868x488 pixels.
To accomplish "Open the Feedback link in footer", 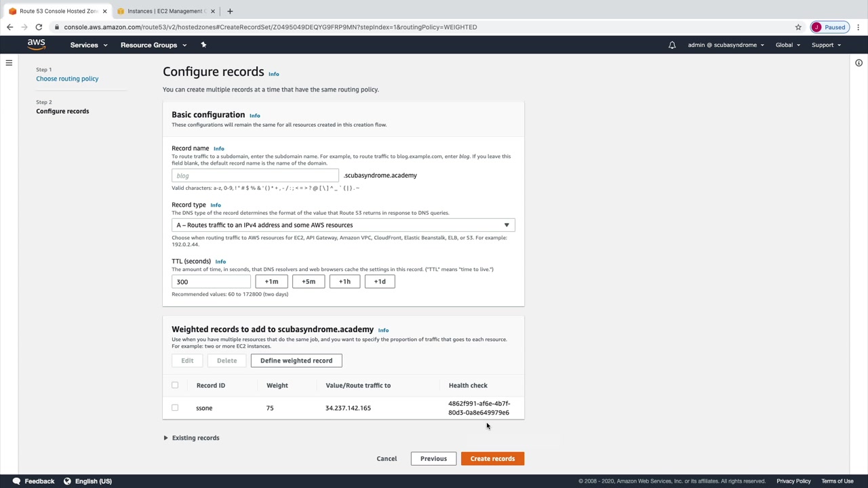I will point(39,481).
